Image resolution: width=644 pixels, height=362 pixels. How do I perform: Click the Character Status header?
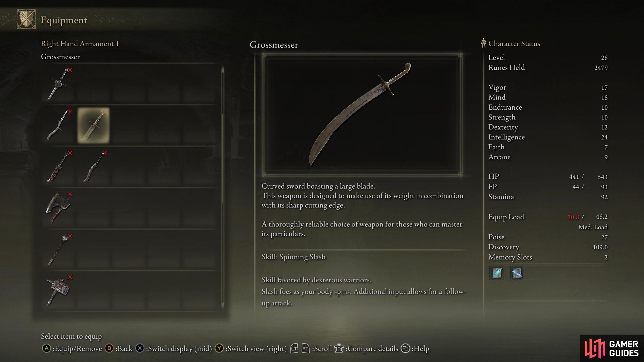point(510,43)
